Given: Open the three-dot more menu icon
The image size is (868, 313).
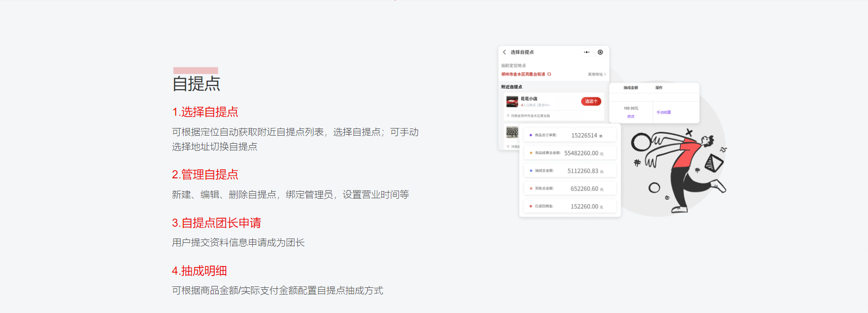Looking at the screenshot, I should (587, 52).
